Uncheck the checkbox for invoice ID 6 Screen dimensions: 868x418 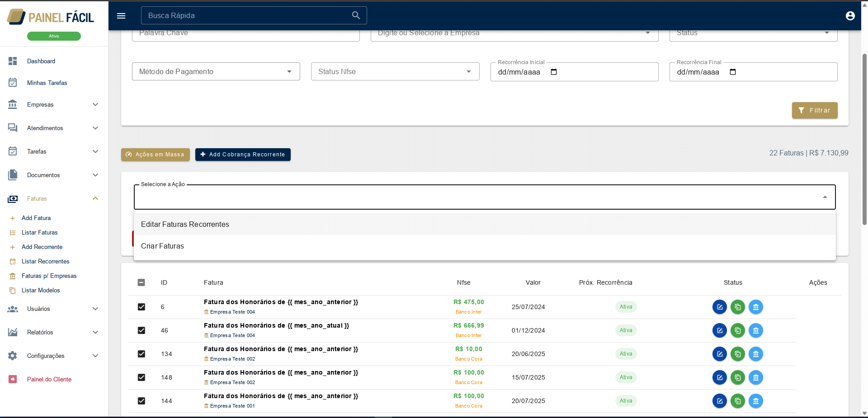(142, 307)
